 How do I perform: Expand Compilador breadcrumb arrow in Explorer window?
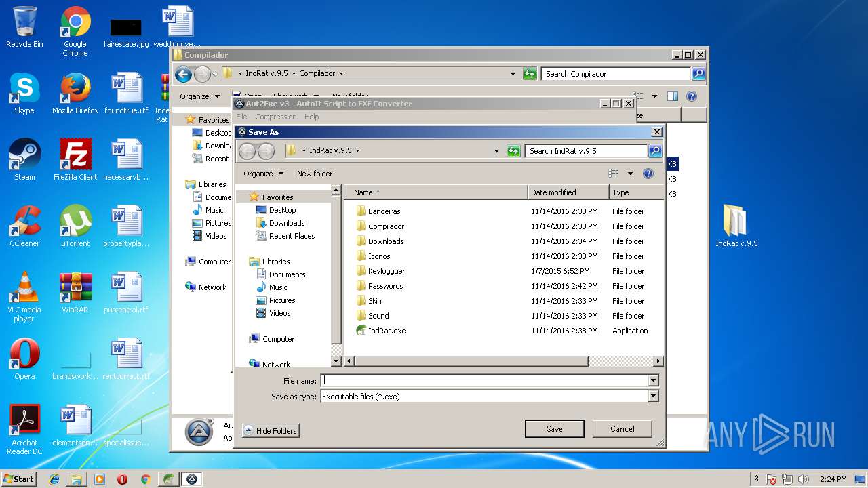point(341,74)
